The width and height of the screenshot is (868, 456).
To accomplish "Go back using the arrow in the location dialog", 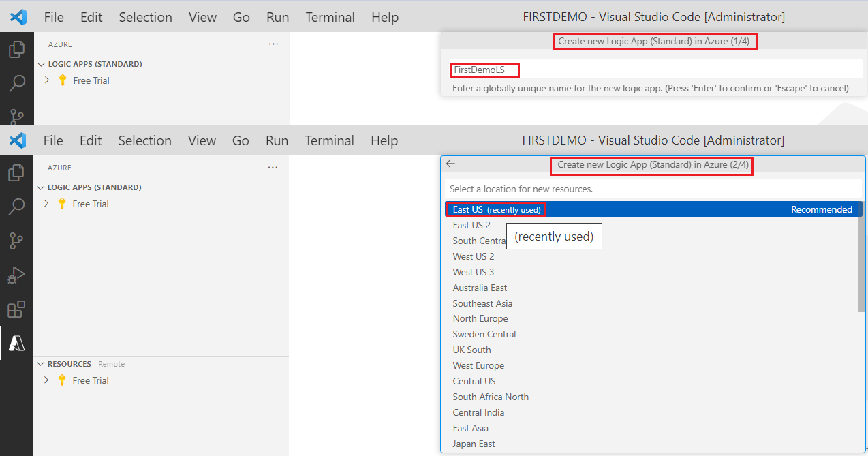I will point(450,164).
